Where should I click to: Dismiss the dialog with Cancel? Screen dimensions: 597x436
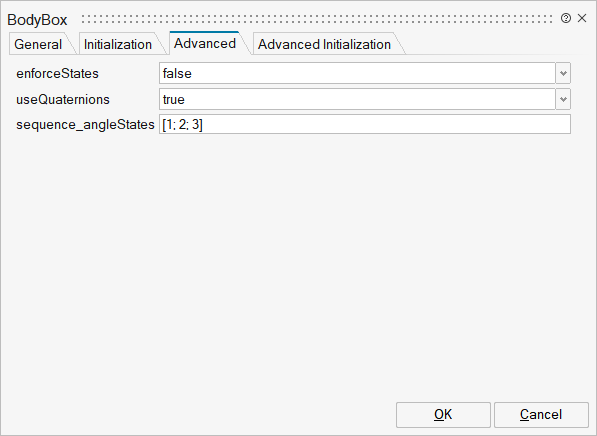pyautogui.click(x=541, y=415)
